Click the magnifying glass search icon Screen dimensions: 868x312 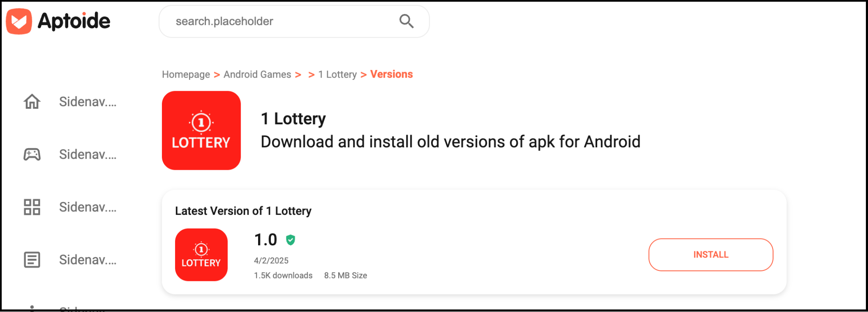pyautogui.click(x=406, y=21)
